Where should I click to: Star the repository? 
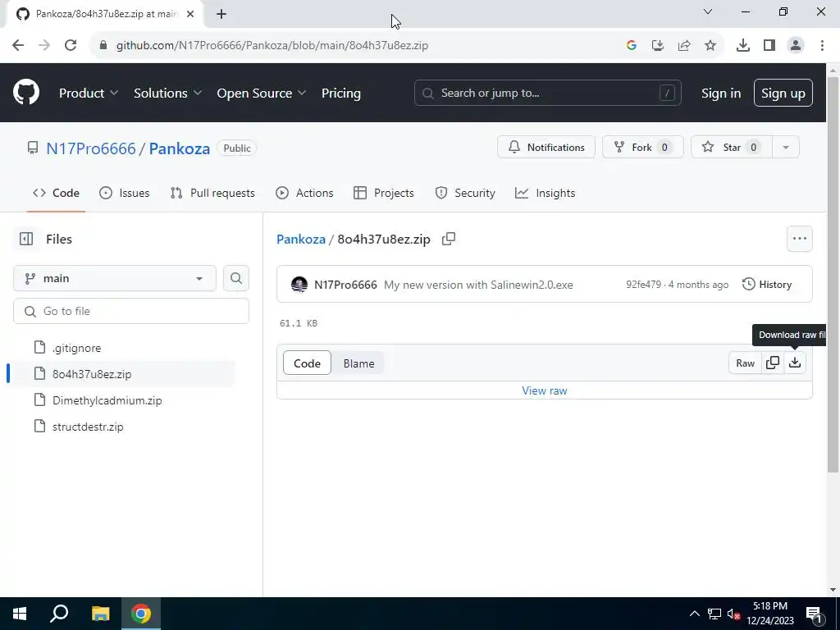pyautogui.click(x=731, y=148)
